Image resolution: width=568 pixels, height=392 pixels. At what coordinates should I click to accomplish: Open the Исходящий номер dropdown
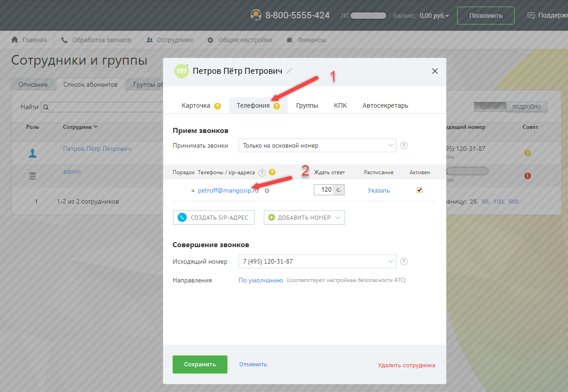317,261
